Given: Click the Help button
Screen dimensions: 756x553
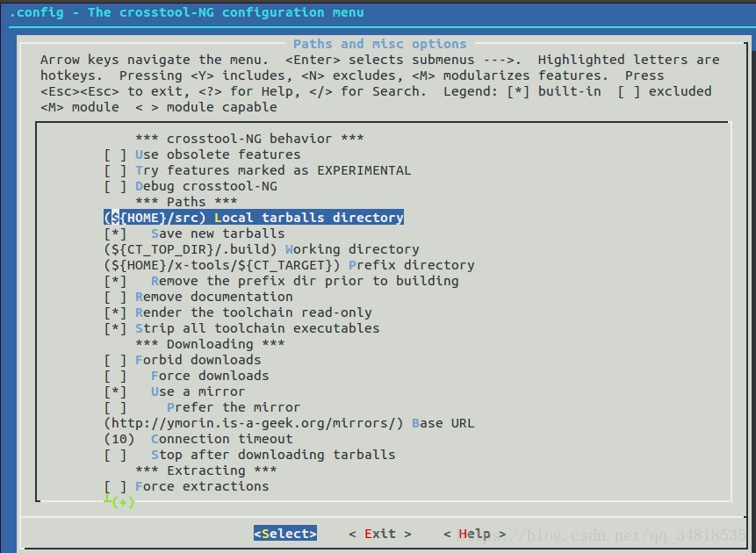Looking at the screenshot, I should click(x=474, y=534).
